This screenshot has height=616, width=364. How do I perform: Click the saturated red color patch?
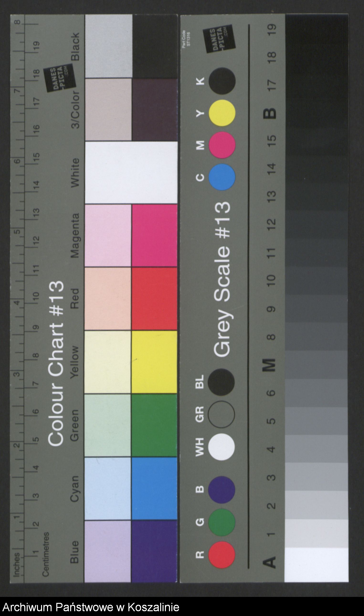point(154,299)
